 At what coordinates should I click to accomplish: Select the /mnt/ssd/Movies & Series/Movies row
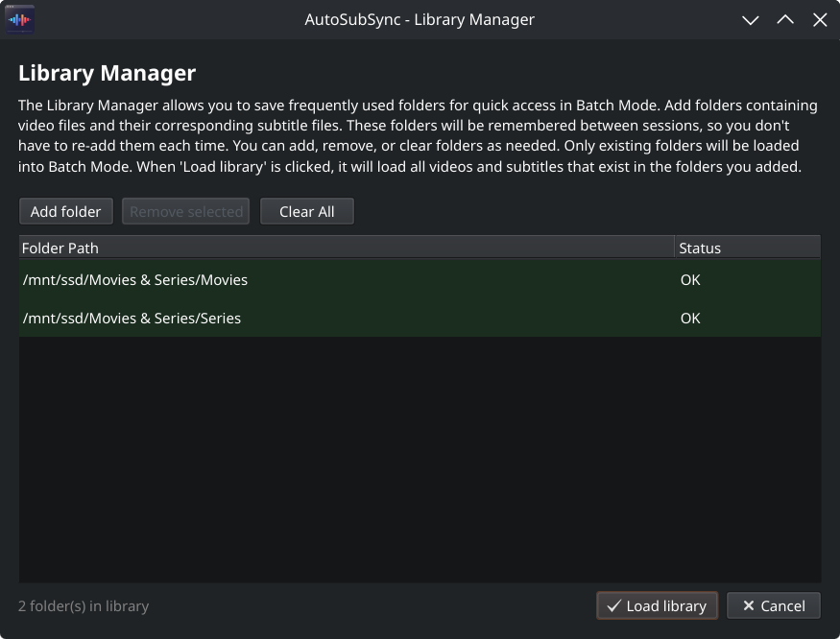pyautogui.click(x=420, y=279)
